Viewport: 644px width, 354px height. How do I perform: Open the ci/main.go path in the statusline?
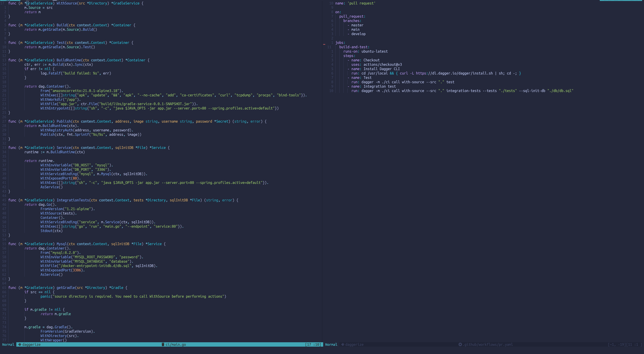pos(175,344)
